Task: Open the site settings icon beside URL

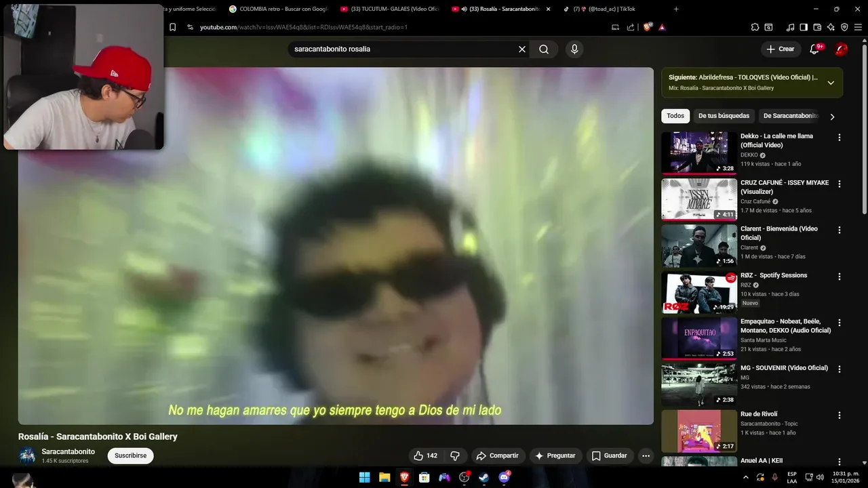Action: click(x=190, y=27)
